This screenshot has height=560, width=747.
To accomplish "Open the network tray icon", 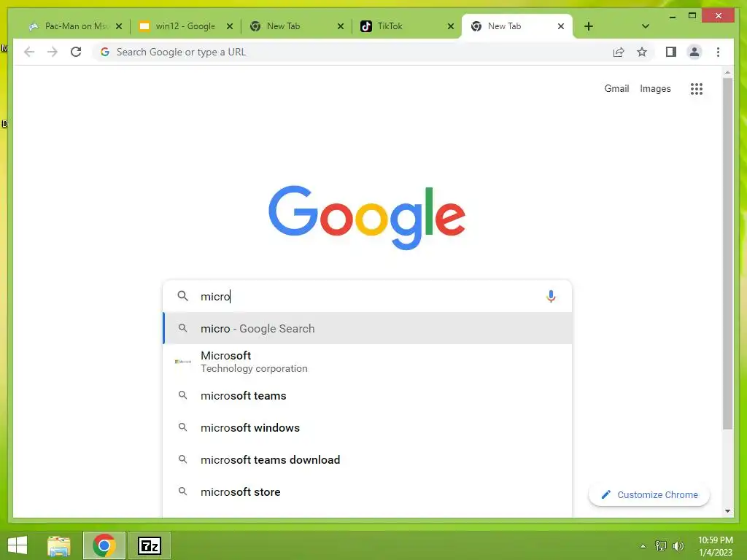I will click(x=661, y=545).
